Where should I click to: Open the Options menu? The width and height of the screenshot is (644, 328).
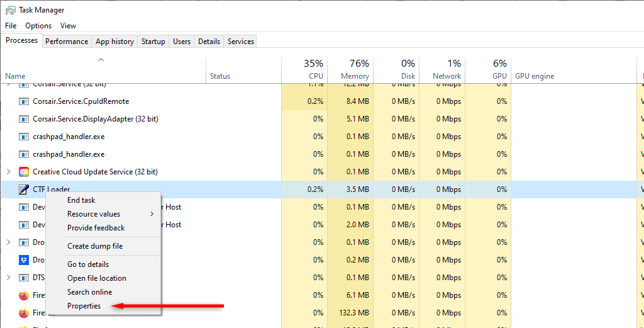tap(38, 26)
